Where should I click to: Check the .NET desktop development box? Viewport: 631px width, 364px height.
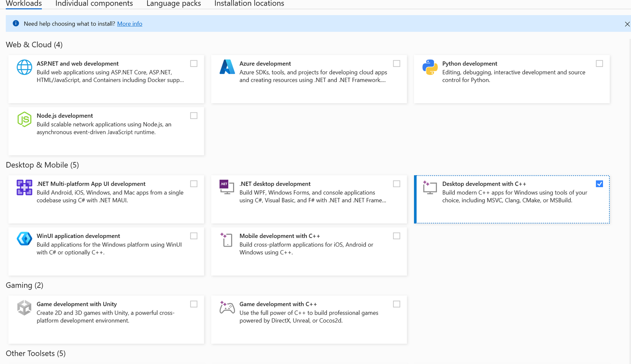(x=396, y=184)
